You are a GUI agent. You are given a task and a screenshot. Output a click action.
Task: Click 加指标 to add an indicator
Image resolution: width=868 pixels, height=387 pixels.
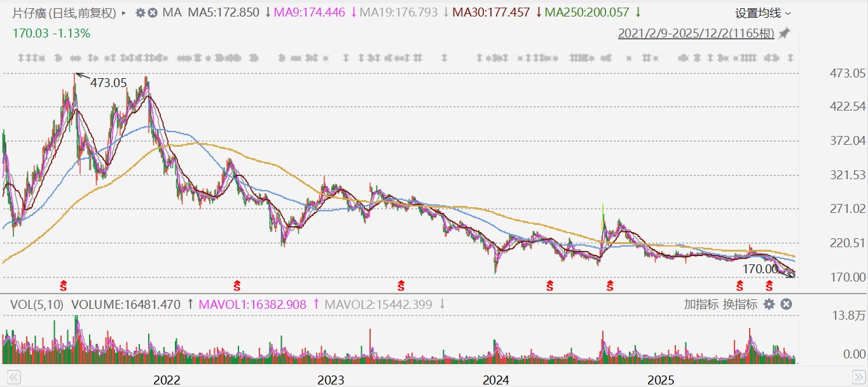[701, 304]
